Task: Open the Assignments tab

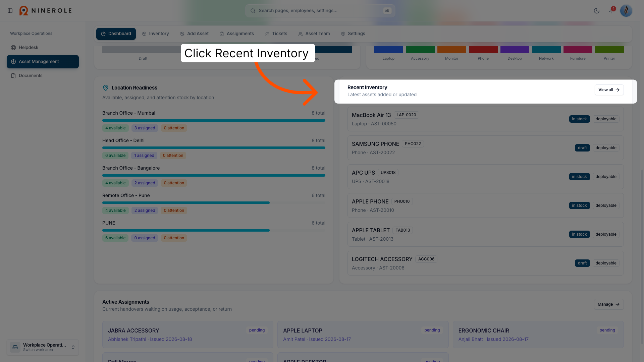Action: [x=237, y=34]
